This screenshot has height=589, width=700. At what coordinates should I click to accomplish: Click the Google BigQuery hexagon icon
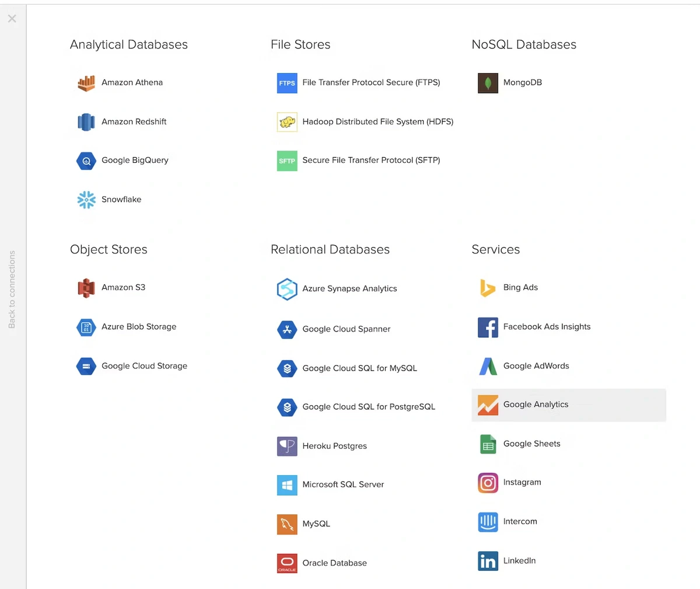click(x=86, y=161)
